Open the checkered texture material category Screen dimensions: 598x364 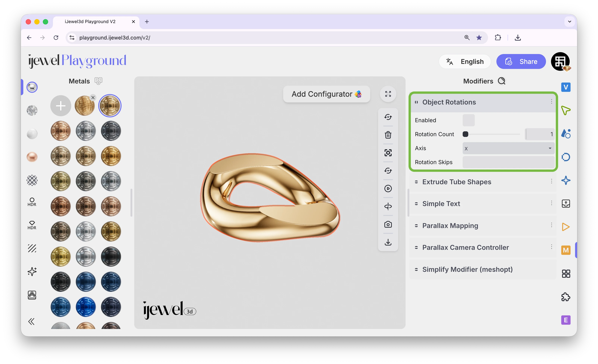click(x=32, y=180)
